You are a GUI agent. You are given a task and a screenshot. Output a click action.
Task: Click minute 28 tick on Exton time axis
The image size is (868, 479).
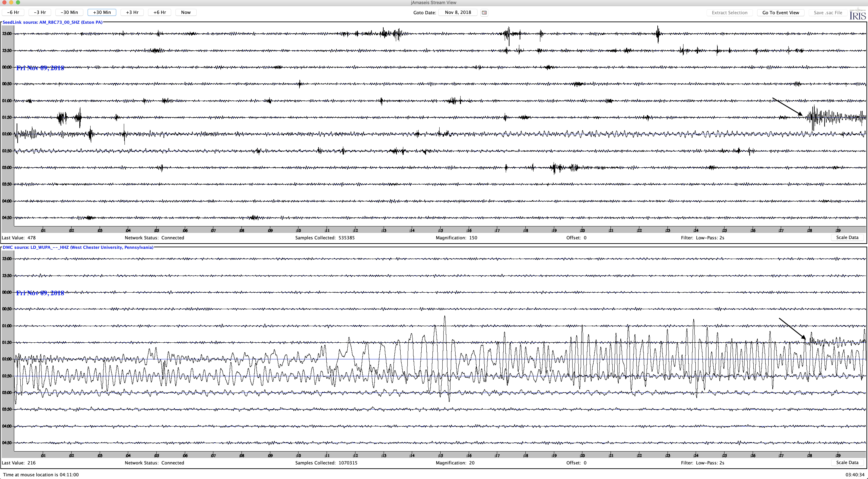809,230
